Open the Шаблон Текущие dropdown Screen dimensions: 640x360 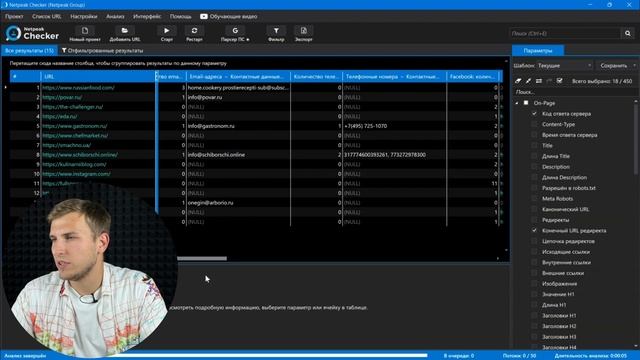click(564, 65)
